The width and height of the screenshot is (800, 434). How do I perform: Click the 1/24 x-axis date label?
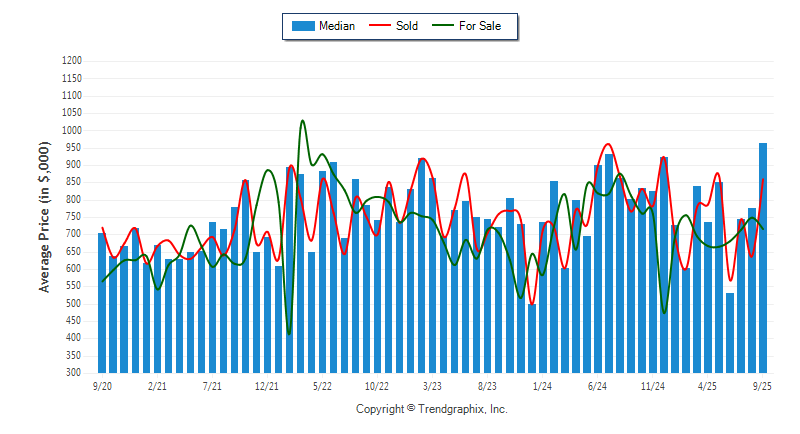point(543,385)
